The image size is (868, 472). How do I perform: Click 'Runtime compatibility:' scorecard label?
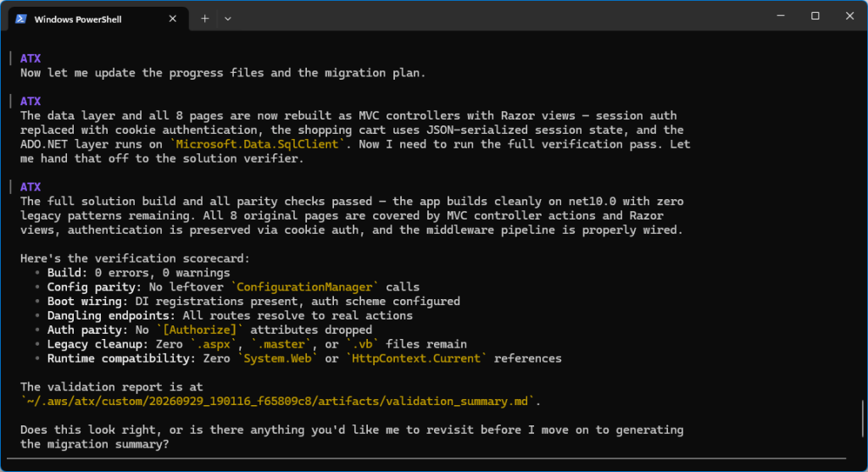(x=122, y=358)
